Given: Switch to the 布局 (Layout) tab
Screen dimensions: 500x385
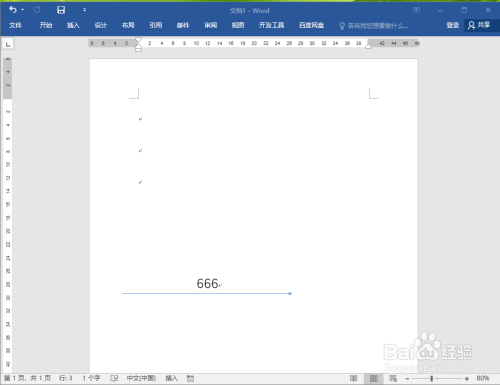Looking at the screenshot, I should [128, 25].
